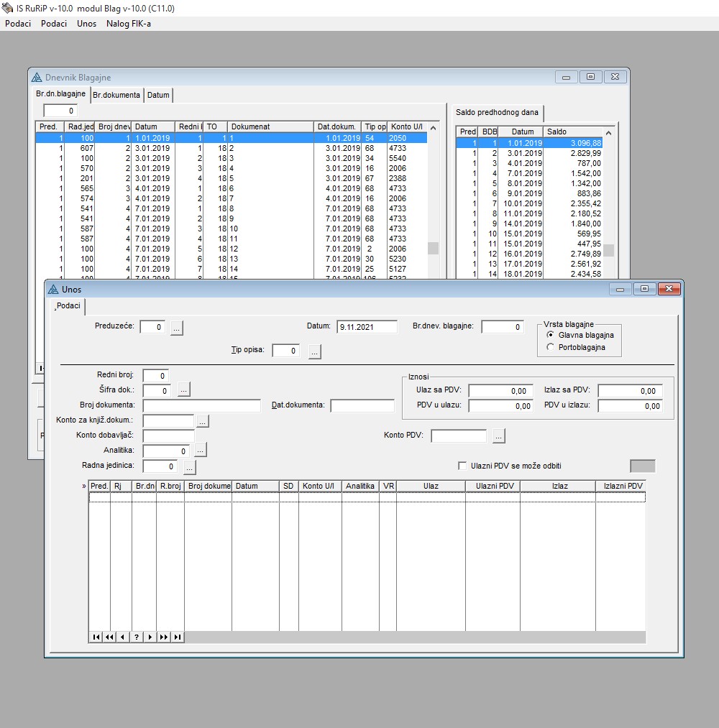Screen dimensions: 719x728
Task: Go to last record in grid navigator
Action: click(x=178, y=637)
